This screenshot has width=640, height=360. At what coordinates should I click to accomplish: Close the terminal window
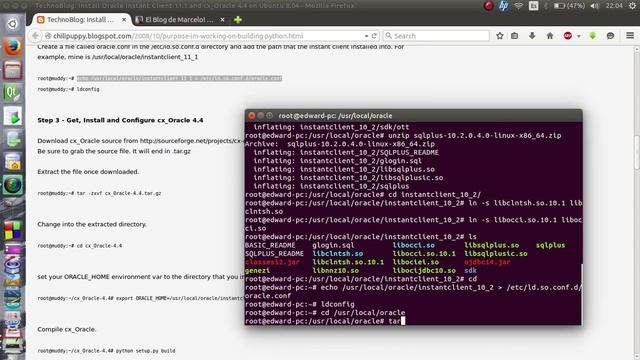pyautogui.click(x=251, y=116)
